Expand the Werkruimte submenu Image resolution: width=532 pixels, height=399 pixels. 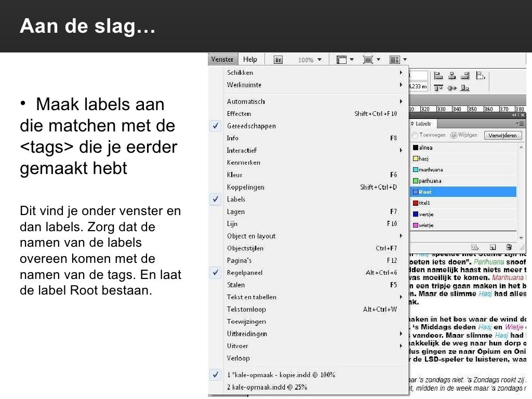(315, 85)
